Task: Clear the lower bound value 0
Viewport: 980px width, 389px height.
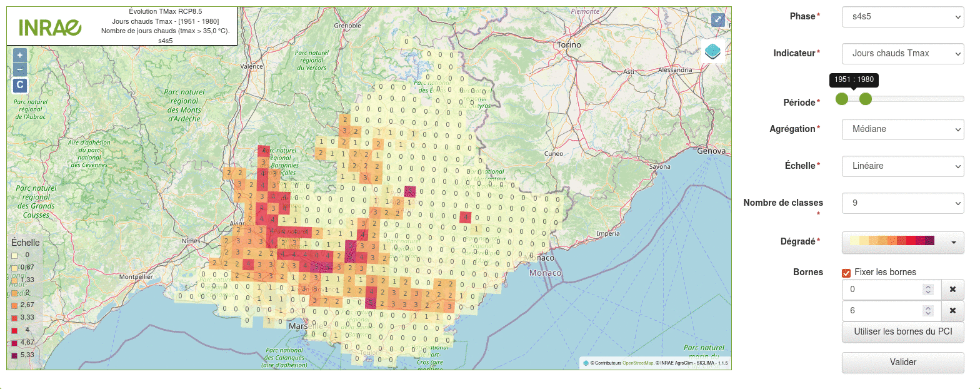Action: 952,290
